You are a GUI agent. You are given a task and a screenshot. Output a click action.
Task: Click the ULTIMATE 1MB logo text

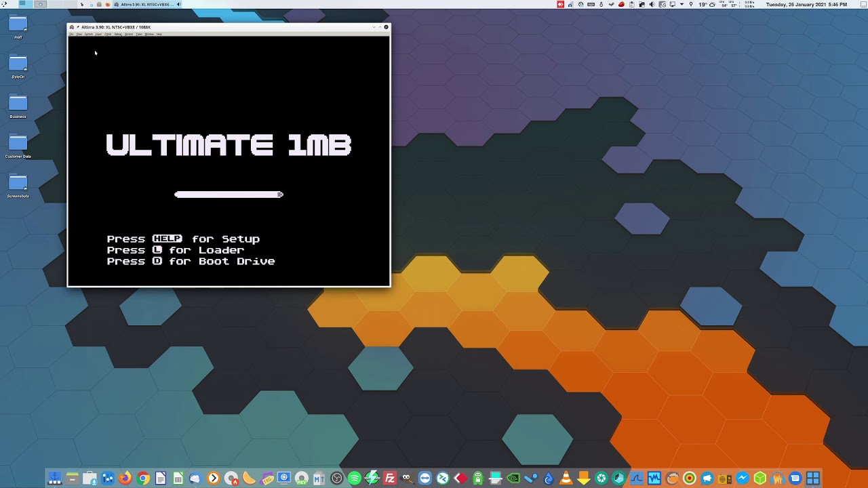pos(229,145)
